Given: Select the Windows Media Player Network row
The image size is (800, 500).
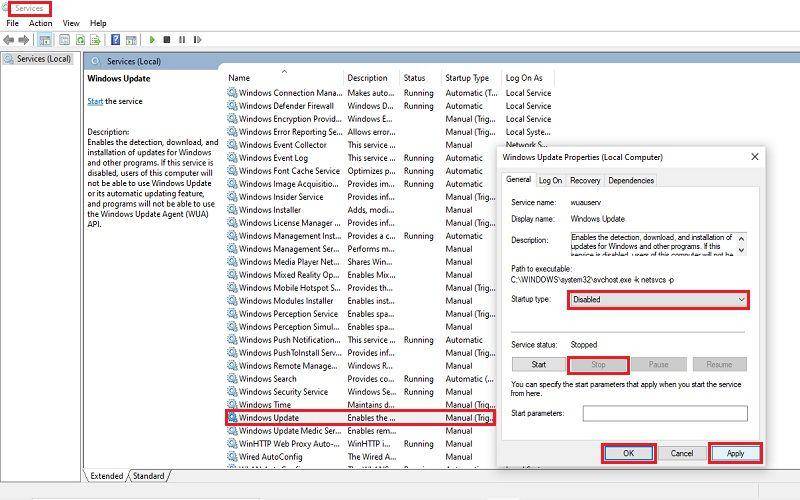Looking at the screenshot, I should click(360, 262).
